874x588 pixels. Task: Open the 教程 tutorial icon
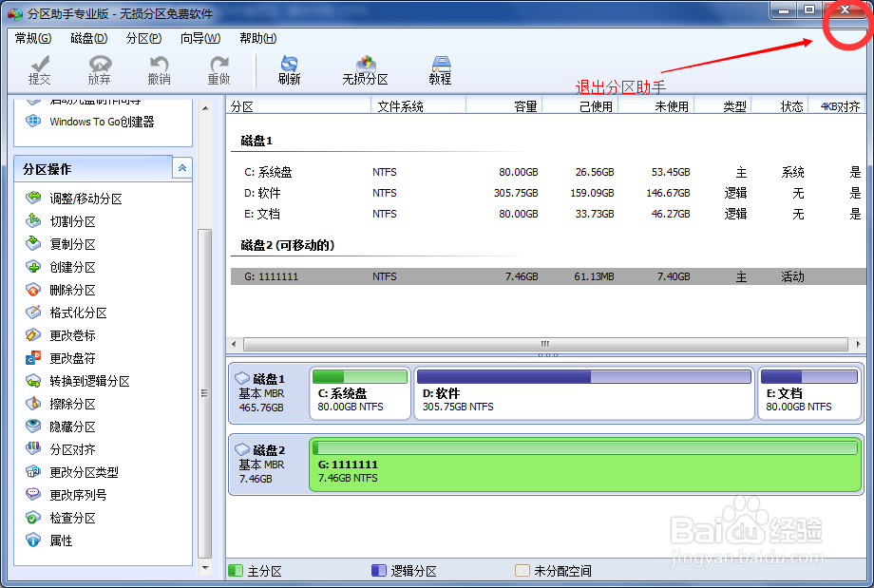[441, 69]
